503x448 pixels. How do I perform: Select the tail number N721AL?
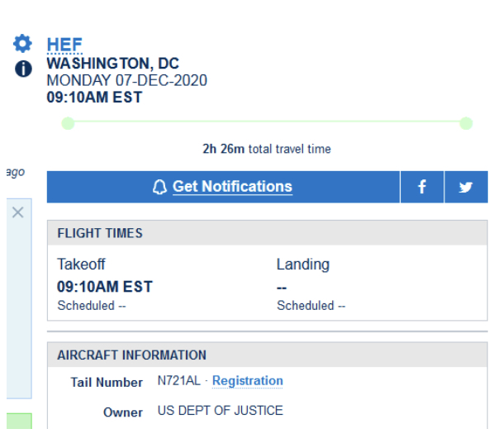(x=181, y=382)
